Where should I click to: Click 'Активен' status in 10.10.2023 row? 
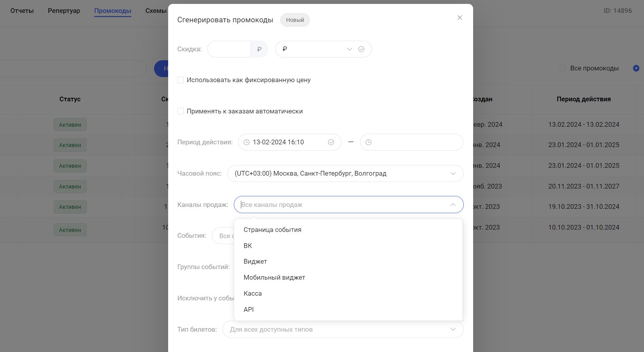click(x=70, y=230)
